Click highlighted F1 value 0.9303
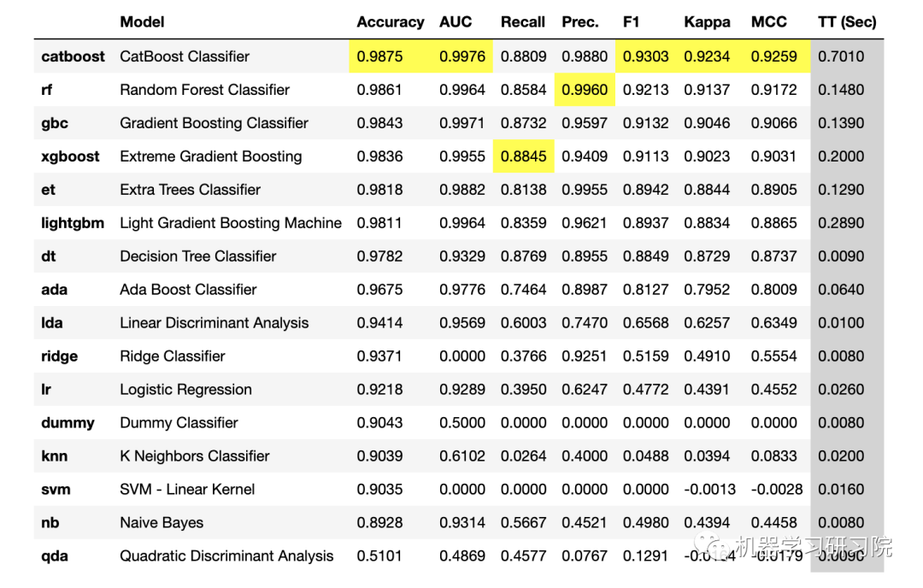Screen dimensions: 923x588 (646, 56)
